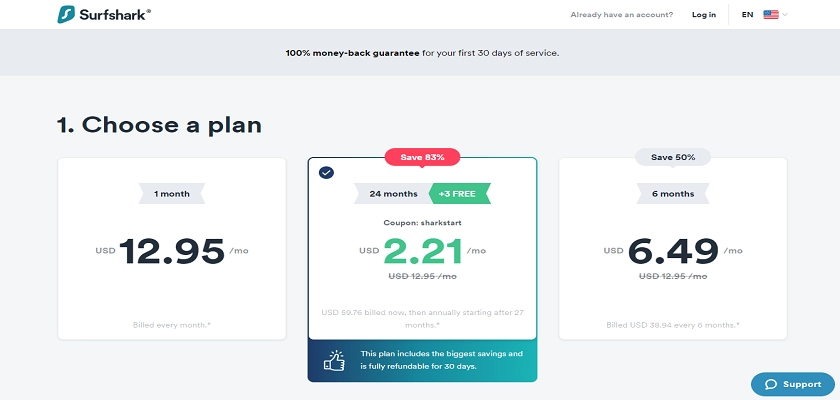Select the 1 month plan card
The image size is (840, 400).
pyautogui.click(x=172, y=248)
